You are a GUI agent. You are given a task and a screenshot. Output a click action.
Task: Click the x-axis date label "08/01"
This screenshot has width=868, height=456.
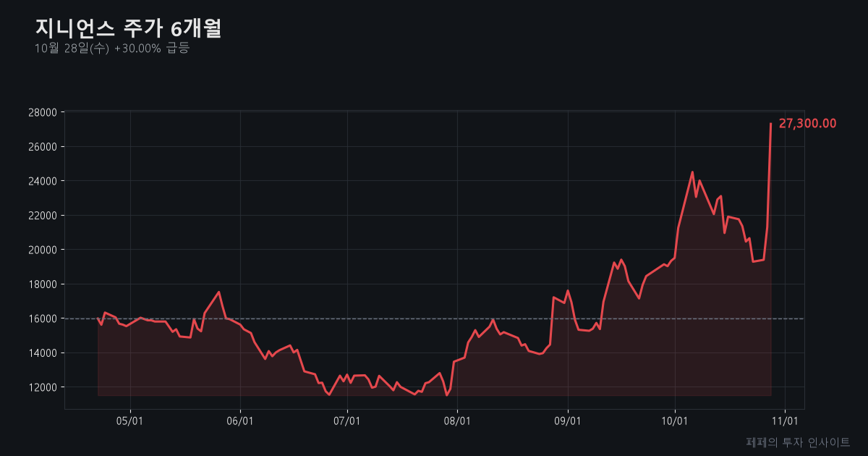pos(458,421)
